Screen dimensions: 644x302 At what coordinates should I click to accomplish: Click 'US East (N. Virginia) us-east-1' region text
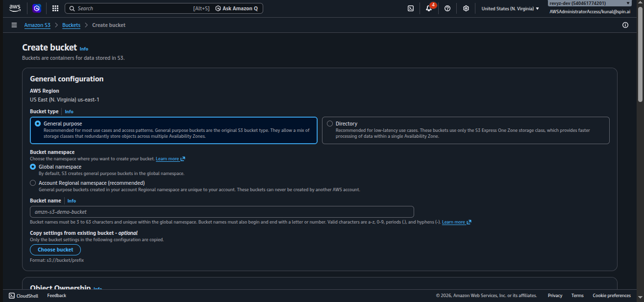[65, 100]
